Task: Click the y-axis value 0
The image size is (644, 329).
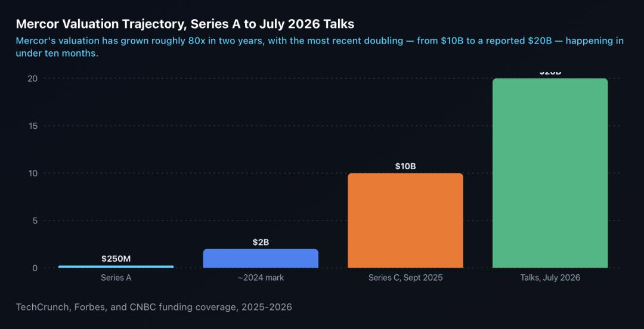Action: pyautogui.click(x=35, y=268)
